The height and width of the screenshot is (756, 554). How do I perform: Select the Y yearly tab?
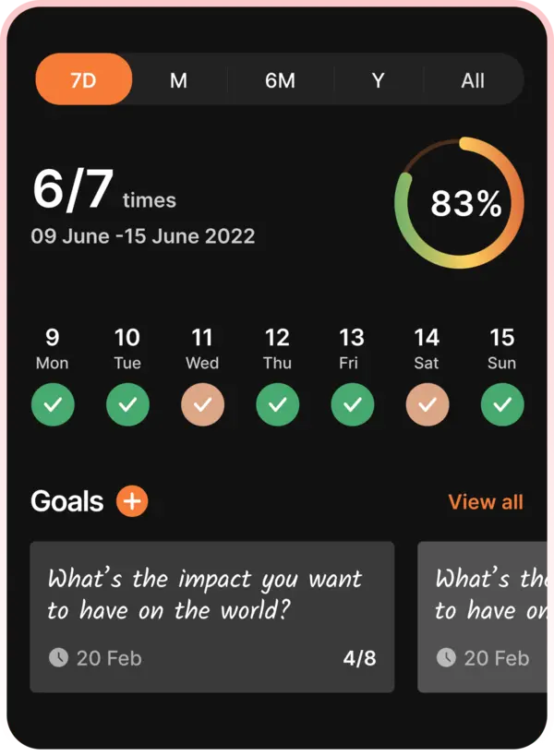pos(378,80)
